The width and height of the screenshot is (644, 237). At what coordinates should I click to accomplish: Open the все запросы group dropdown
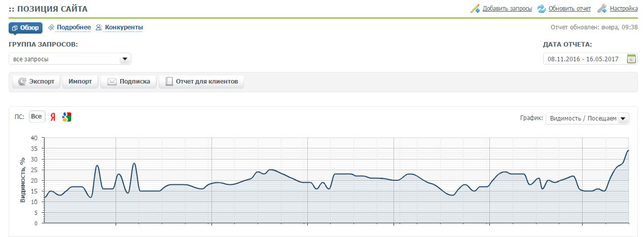[x=70, y=59]
